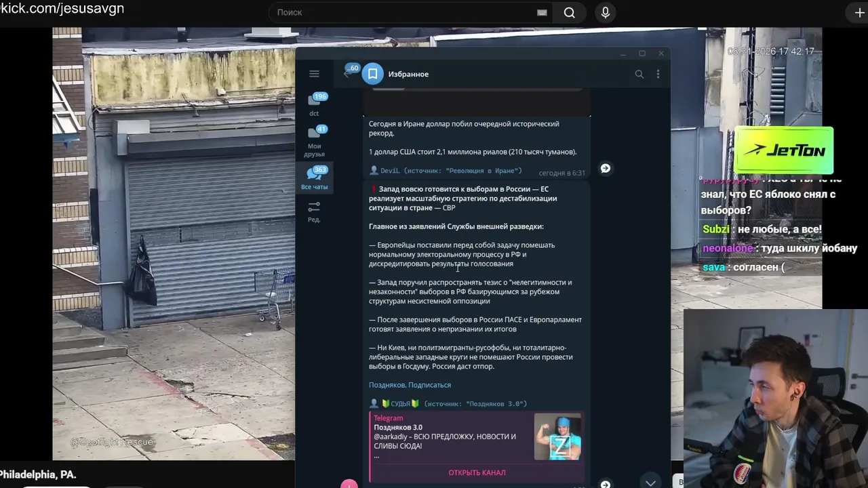This screenshot has width=868, height=488.
Task: Switch to the Все чаты folder
Action: coord(314,178)
